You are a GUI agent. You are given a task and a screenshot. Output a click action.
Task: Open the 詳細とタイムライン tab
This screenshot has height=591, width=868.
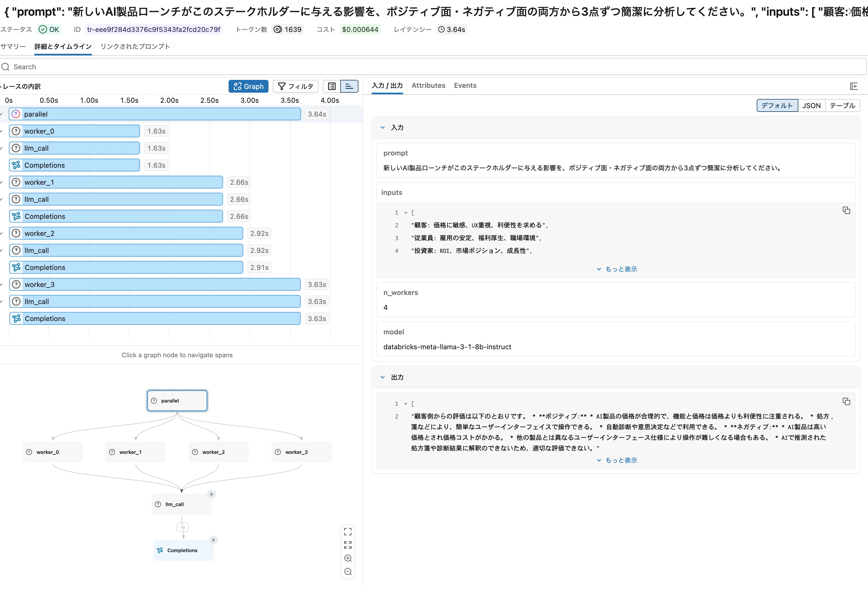(63, 47)
